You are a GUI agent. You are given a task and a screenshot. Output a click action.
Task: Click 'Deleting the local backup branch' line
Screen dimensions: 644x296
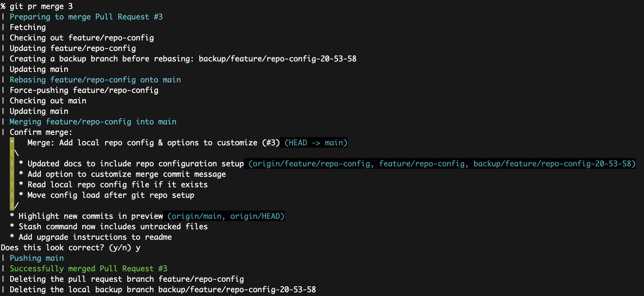[163, 290]
